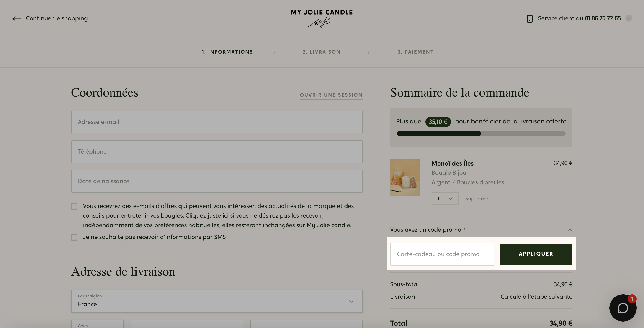Click the info icon next to phone number

[x=629, y=18]
